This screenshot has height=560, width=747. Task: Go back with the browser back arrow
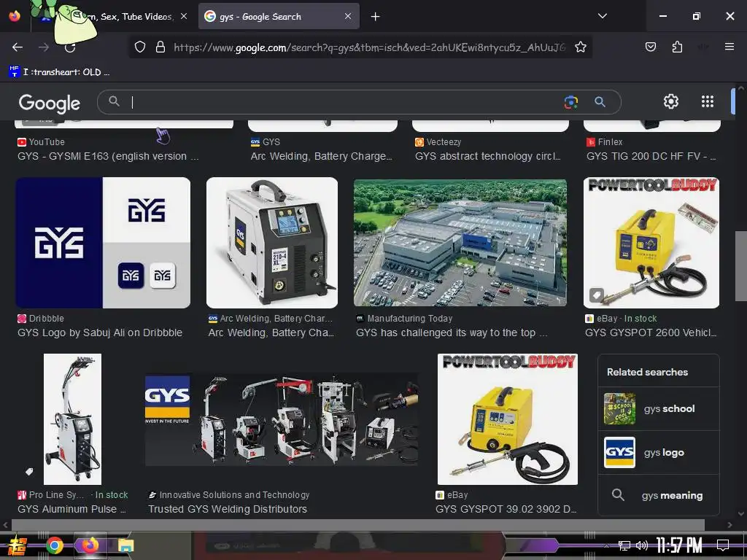(18, 47)
